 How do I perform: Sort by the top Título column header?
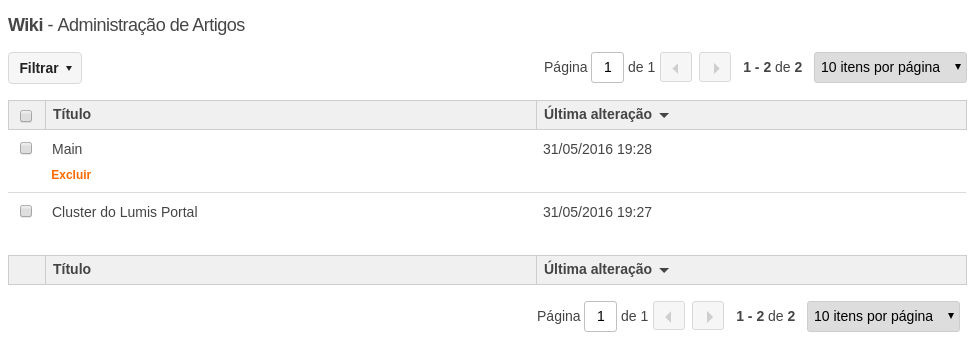(72, 114)
